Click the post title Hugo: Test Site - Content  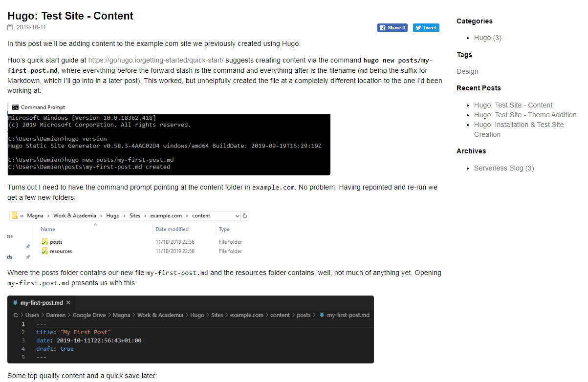(70, 16)
